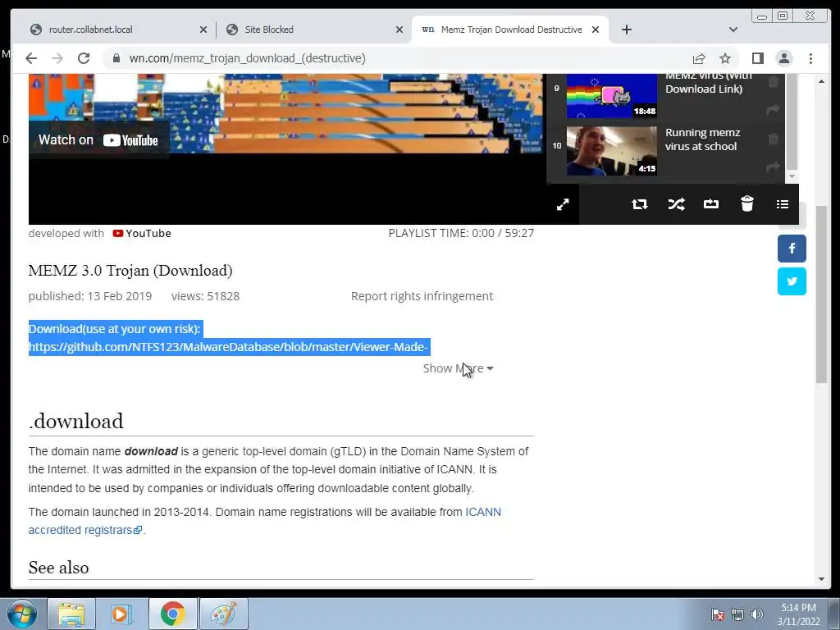
Task: Open the browser side panel icon
Action: [x=757, y=58]
